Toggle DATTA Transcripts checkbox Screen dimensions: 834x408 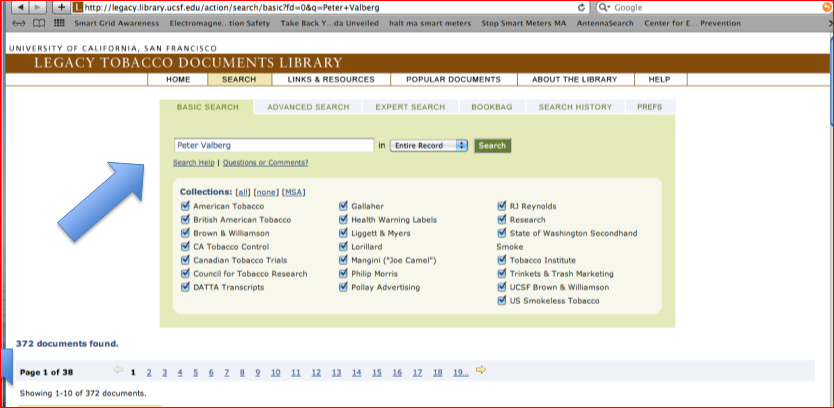[185, 286]
